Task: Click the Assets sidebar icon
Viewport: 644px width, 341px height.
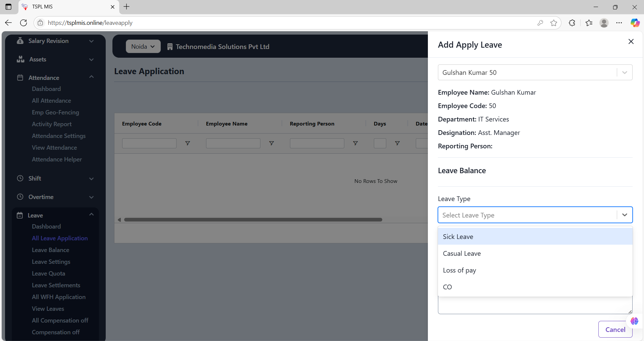Action: pyautogui.click(x=20, y=59)
